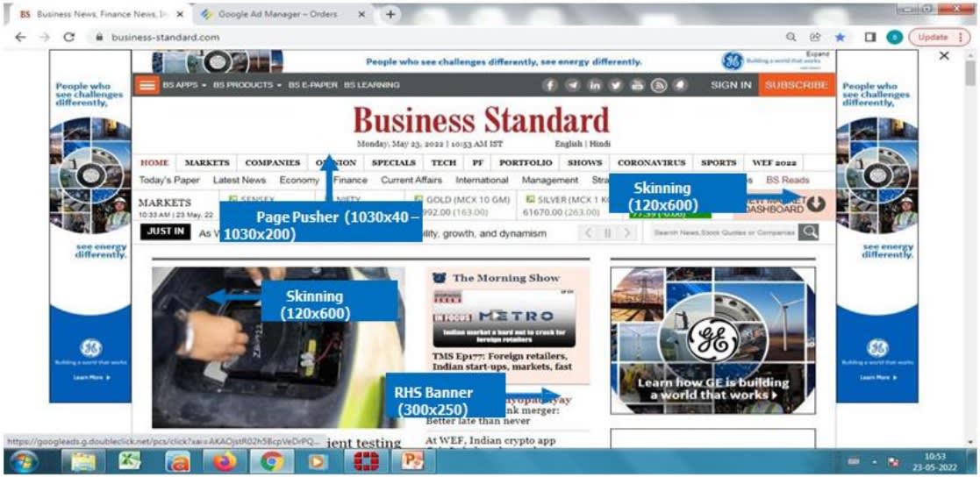Viewport: 980px width, 477px height.
Task: Open Firefox from the taskbar
Action: (225, 461)
